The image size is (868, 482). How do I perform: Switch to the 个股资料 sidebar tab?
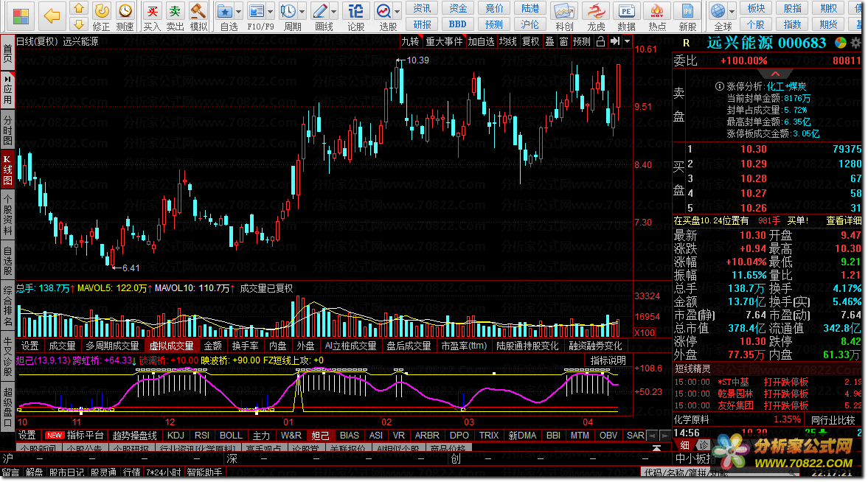click(x=8, y=214)
